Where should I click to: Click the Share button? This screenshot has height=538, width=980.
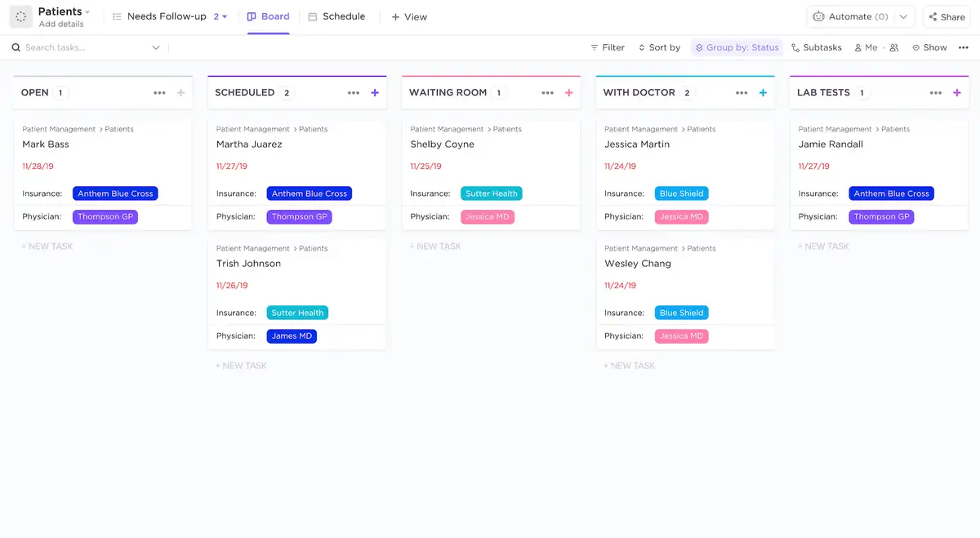[946, 16]
